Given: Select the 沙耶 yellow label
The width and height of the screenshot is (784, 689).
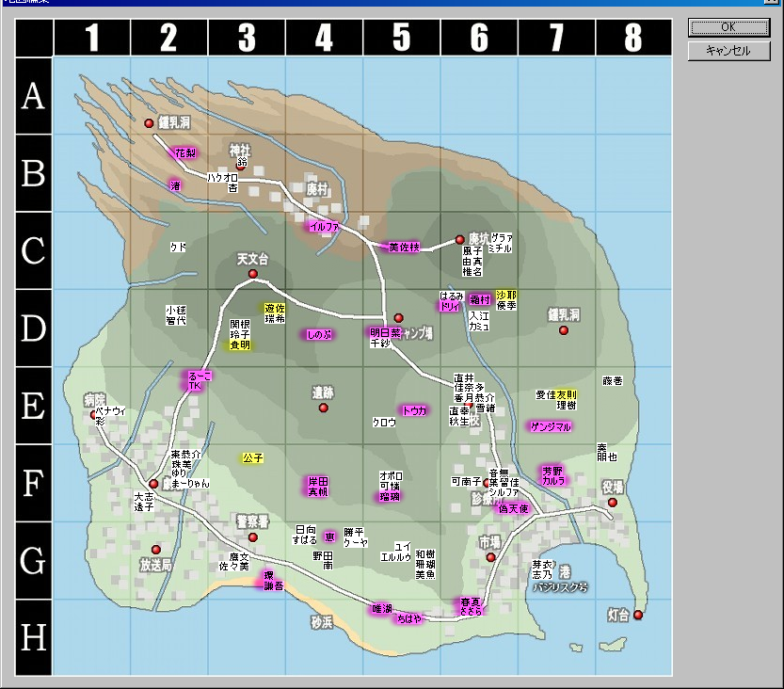Looking at the screenshot, I should tap(506, 295).
